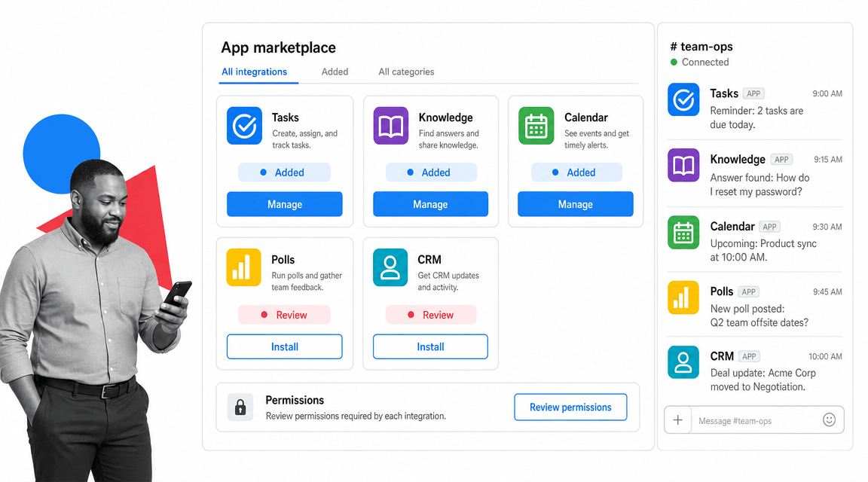Open Tasks app avatar in team-ops chat
Viewport: 868px width, 482px height.
683,99
